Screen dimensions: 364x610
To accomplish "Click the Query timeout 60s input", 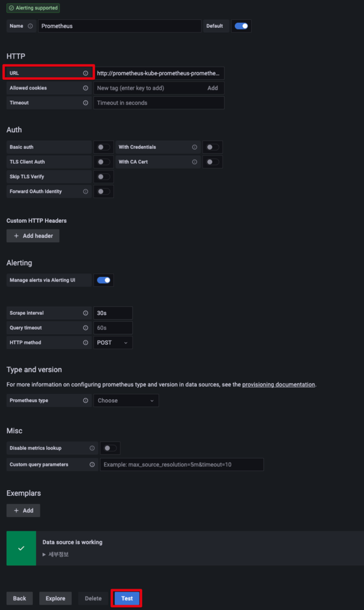I will pos(113,328).
